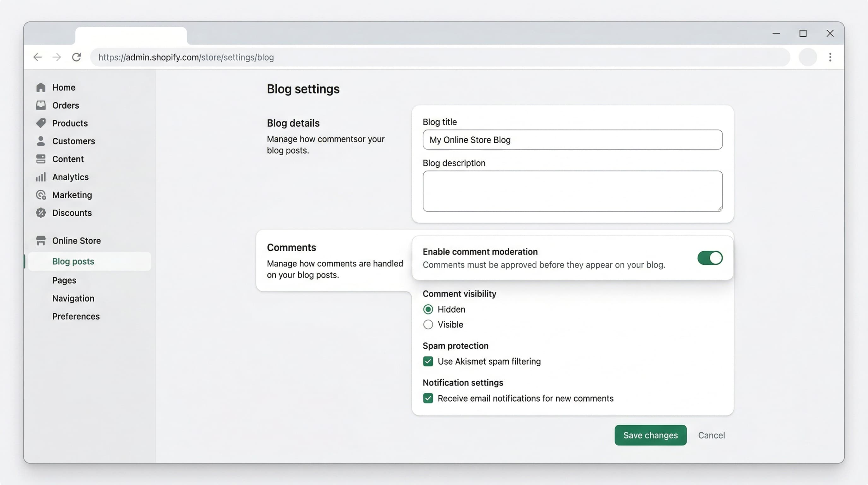Screen dimensions: 868x485
Task: Open the Home section in the sidebar
Action: 63,87
